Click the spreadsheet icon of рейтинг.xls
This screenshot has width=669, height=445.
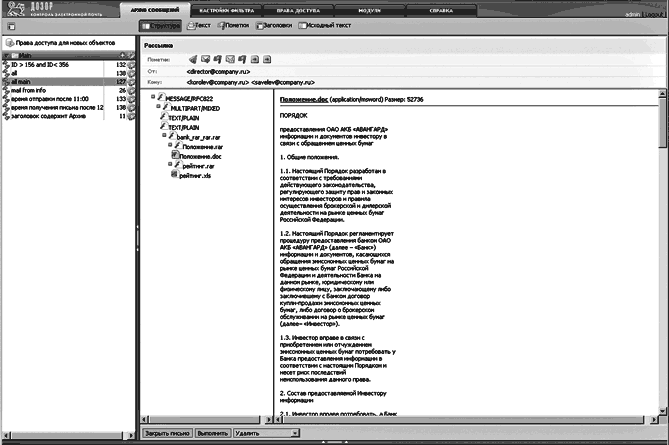[x=175, y=174]
